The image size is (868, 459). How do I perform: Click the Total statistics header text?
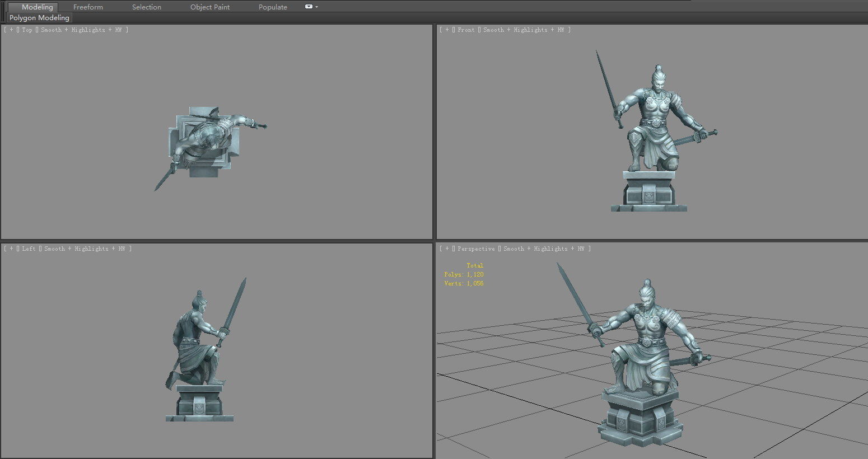click(475, 265)
